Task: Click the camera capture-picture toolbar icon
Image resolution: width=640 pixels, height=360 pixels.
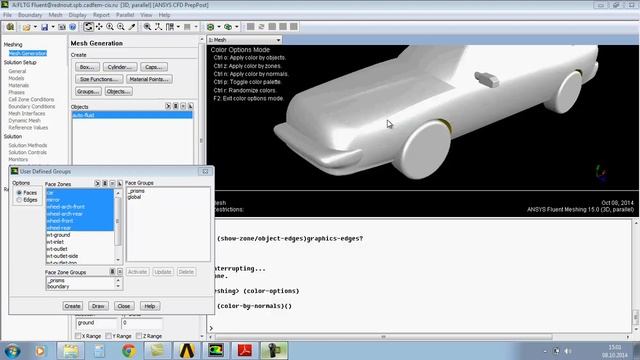Action: (62, 27)
